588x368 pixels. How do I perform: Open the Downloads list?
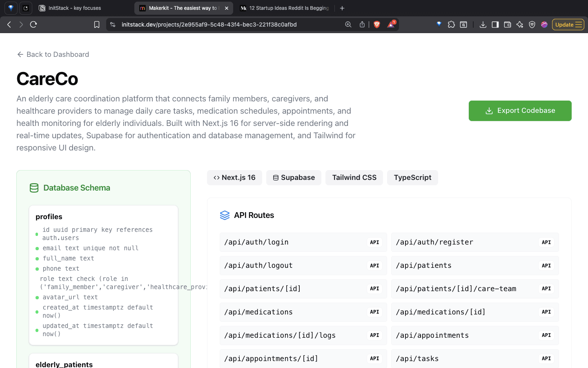click(x=483, y=25)
